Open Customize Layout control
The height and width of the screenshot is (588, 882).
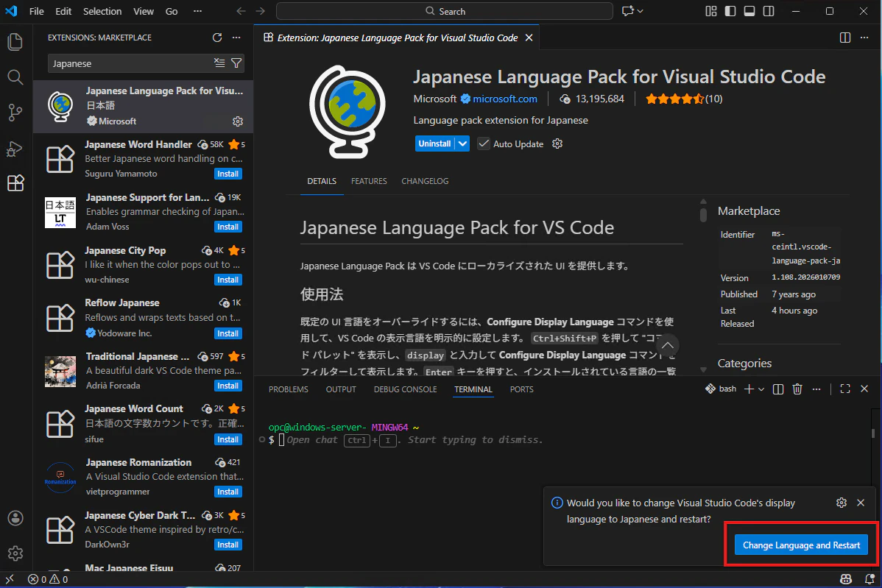click(x=711, y=11)
